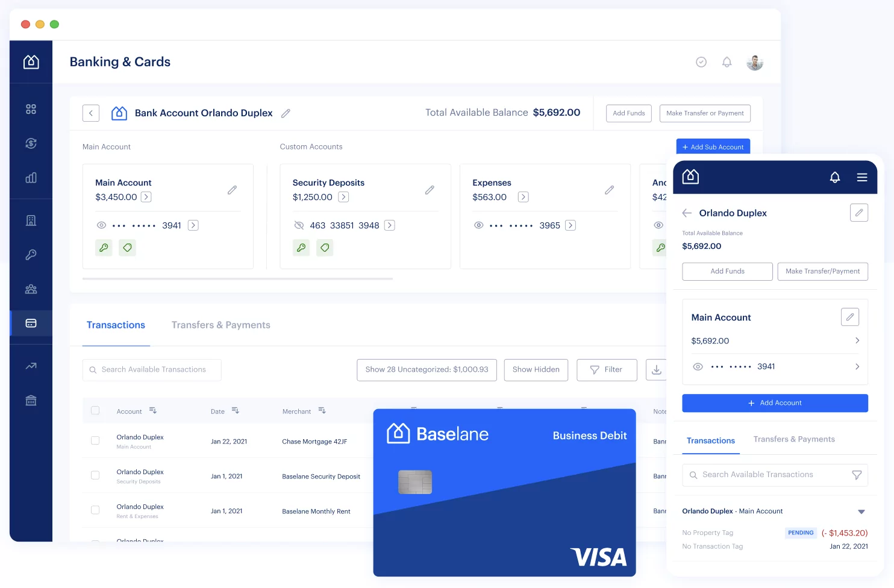Viewport: 894px width, 588px height.
Task: Open mobile panel notification bell
Action: (835, 177)
